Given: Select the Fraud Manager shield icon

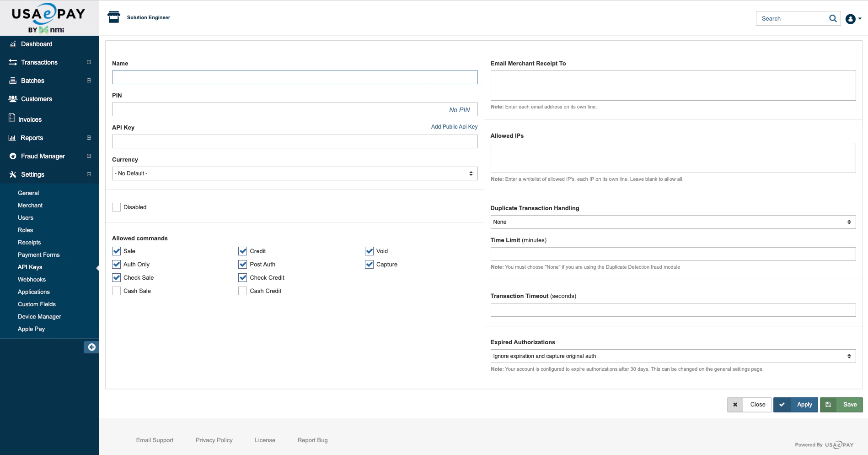Looking at the screenshot, I should pos(12,156).
